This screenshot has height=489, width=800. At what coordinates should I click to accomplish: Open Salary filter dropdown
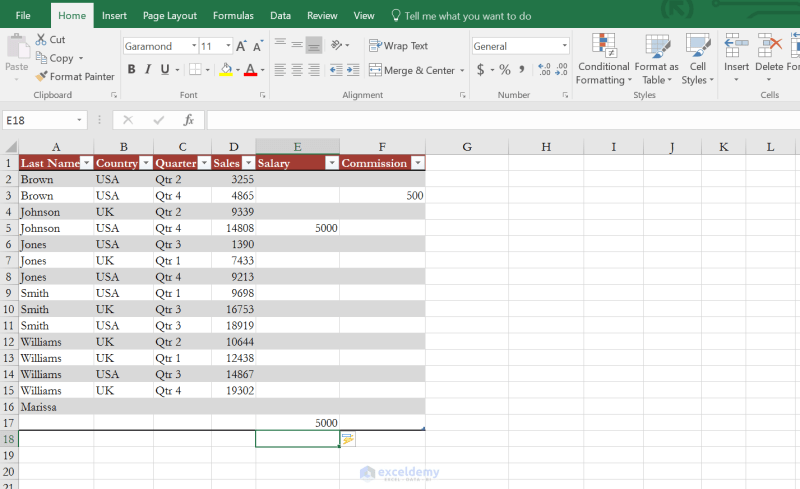point(332,163)
